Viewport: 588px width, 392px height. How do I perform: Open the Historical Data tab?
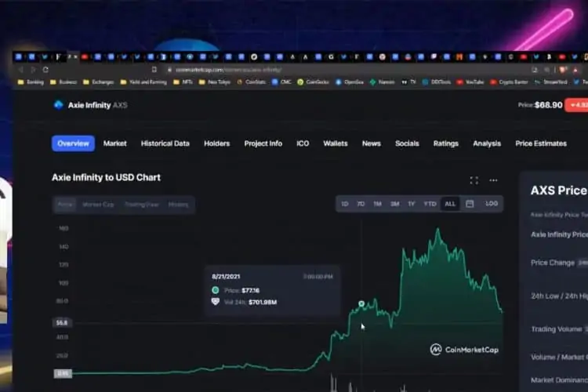coord(165,143)
